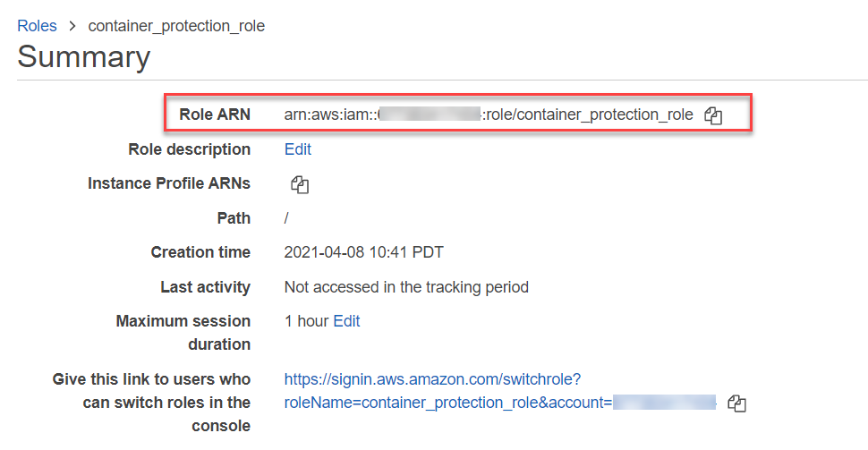The width and height of the screenshot is (868, 450).
Task: Click the '1 hour' session duration value
Action: point(306,321)
